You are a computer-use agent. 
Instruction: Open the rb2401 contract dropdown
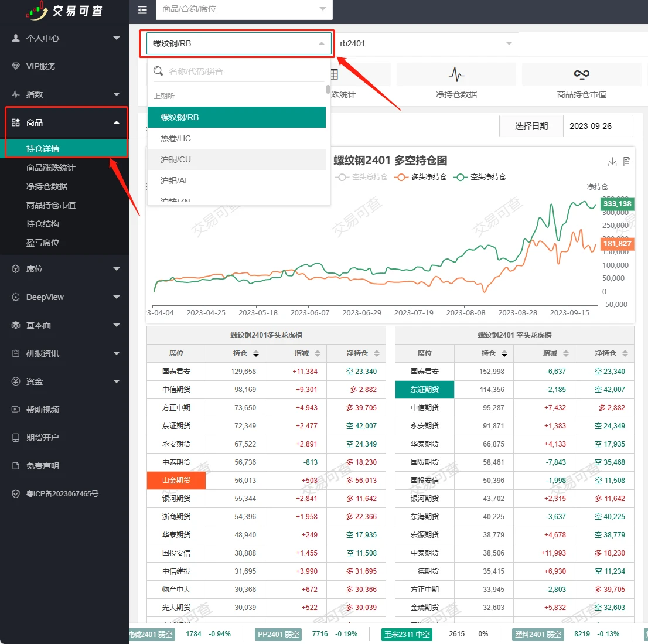(426, 43)
